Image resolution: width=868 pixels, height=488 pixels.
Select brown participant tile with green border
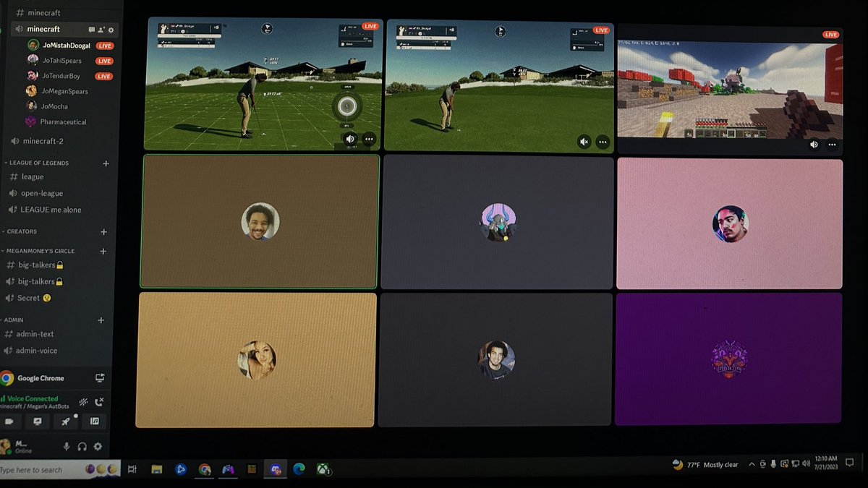[260, 221]
